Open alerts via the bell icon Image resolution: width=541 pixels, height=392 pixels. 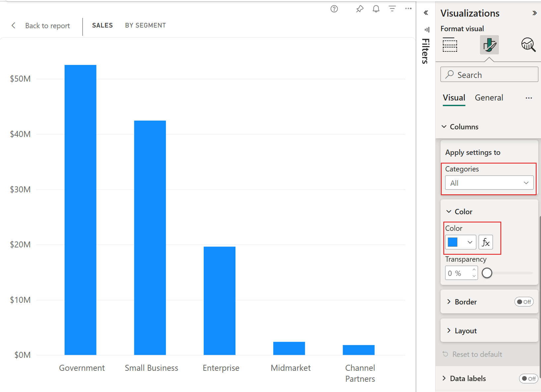coord(376,9)
